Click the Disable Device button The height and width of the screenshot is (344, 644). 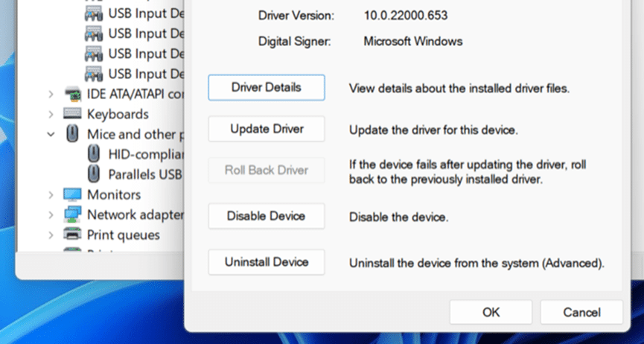click(267, 217)
